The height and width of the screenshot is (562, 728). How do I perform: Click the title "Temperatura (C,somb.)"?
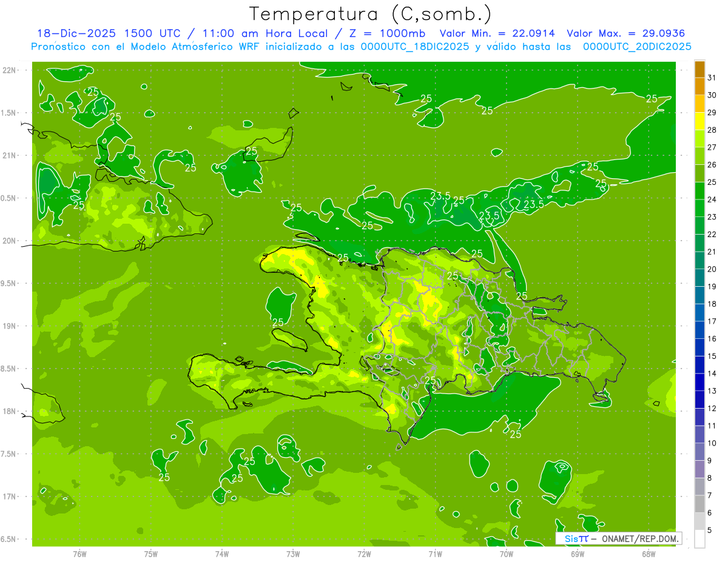371,14
